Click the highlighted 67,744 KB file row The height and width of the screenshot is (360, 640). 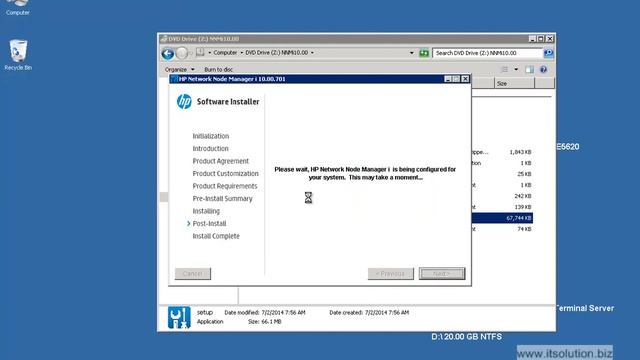[x=502, y=218]
